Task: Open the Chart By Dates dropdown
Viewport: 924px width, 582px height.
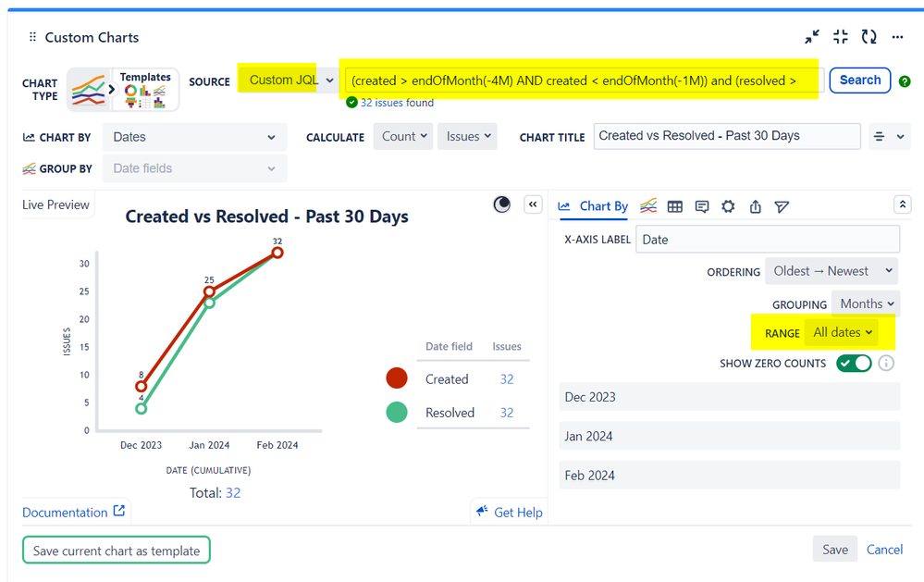Action: tap(194, 137)
